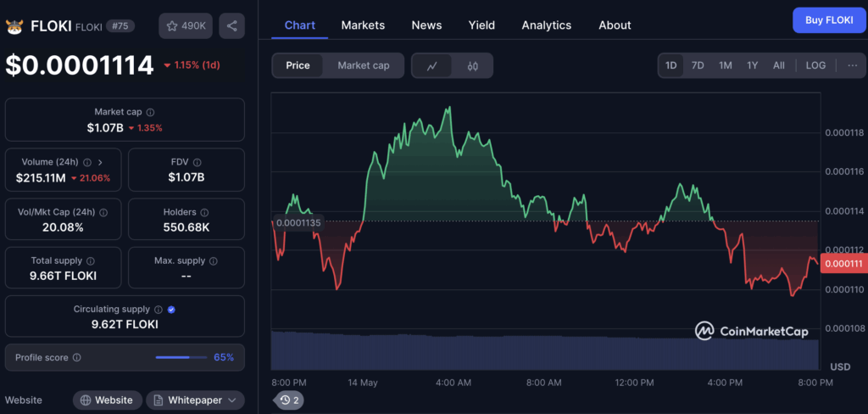This screenshot has width=868, height=414.
Task: Set chart range to 7D
Action: [x=698, y=65]
